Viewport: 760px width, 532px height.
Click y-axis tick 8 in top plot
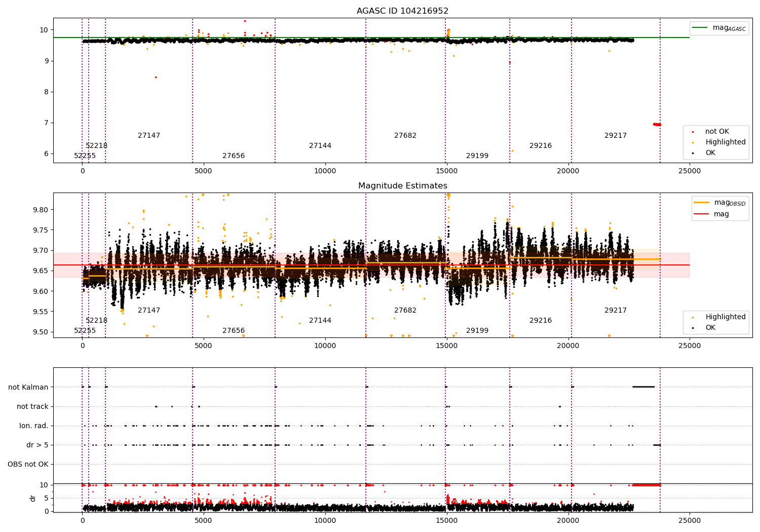[x=46, y=92]
